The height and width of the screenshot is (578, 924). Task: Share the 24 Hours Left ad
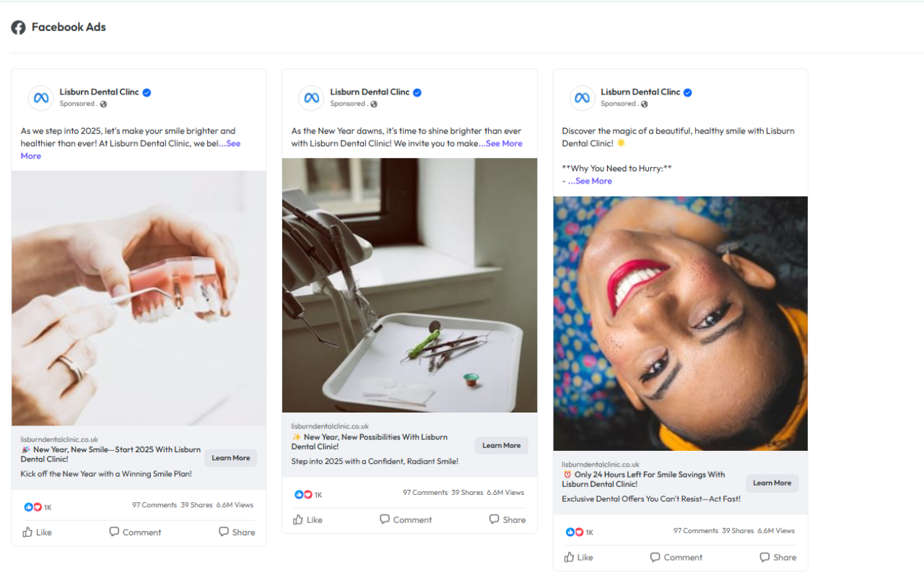click(778, 557)
